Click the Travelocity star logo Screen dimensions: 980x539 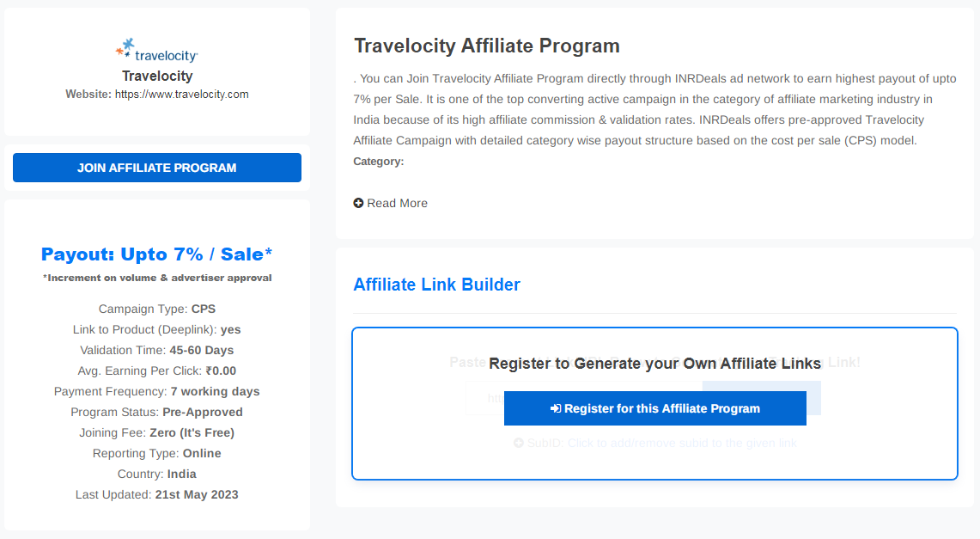click(125, 48)
